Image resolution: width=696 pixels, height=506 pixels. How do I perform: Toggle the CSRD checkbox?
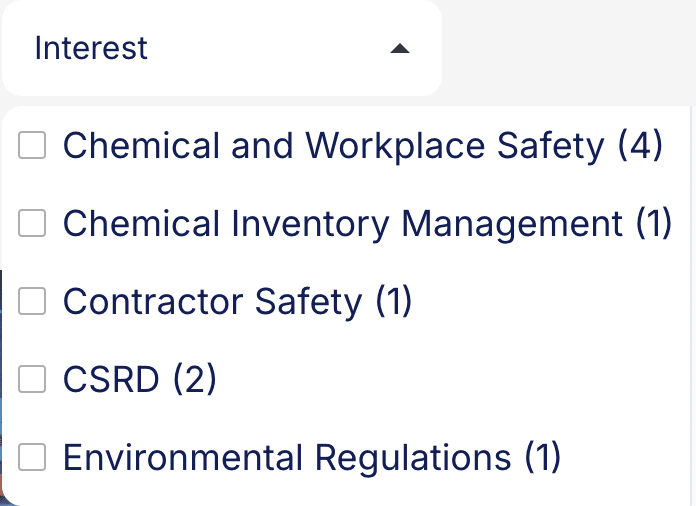coord(34,379)
